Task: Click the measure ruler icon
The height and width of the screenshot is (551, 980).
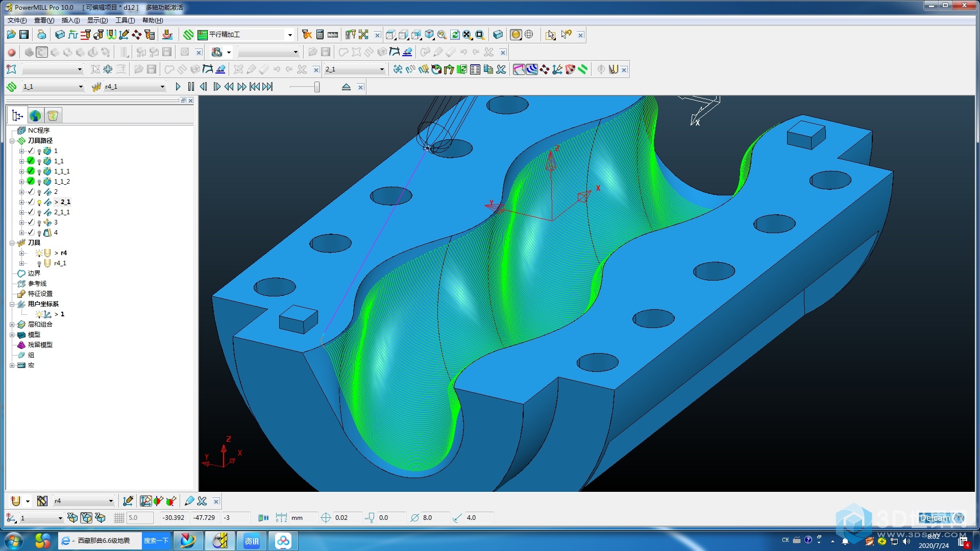Action: [x=333, y=35]
